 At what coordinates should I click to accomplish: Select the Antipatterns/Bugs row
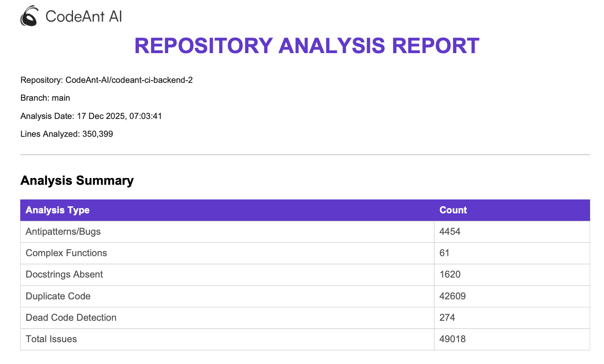tap(63, 232)
